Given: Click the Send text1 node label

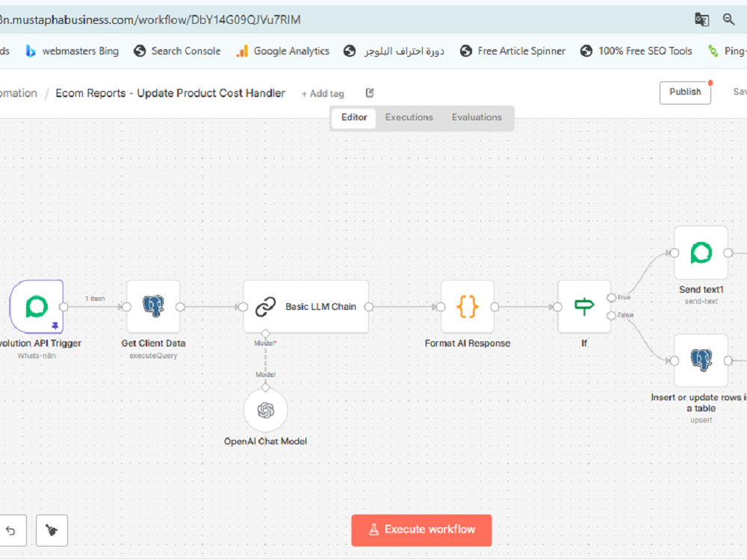Looking at the screenshot, I should (701, 290).
